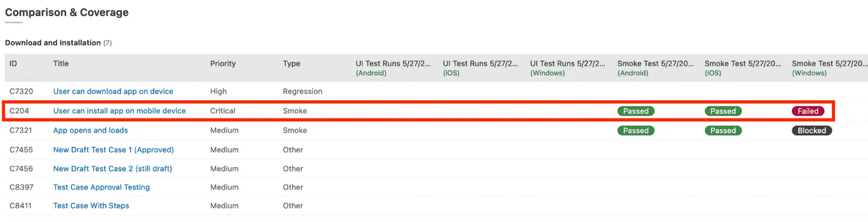This screenshot has width=868, height=222.
Task: Open 'New Draft Test Case 1 (Approved)' link
Action: point(113,150)
